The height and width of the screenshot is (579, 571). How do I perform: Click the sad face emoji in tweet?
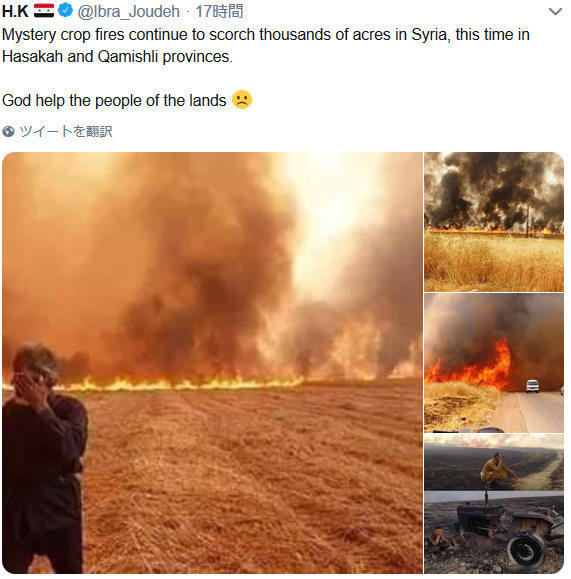242,100
